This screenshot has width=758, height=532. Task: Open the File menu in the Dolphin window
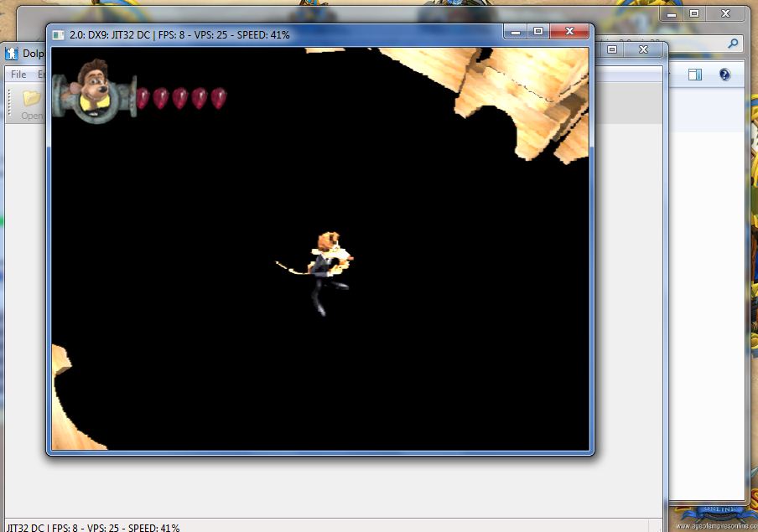pos(18,75)
